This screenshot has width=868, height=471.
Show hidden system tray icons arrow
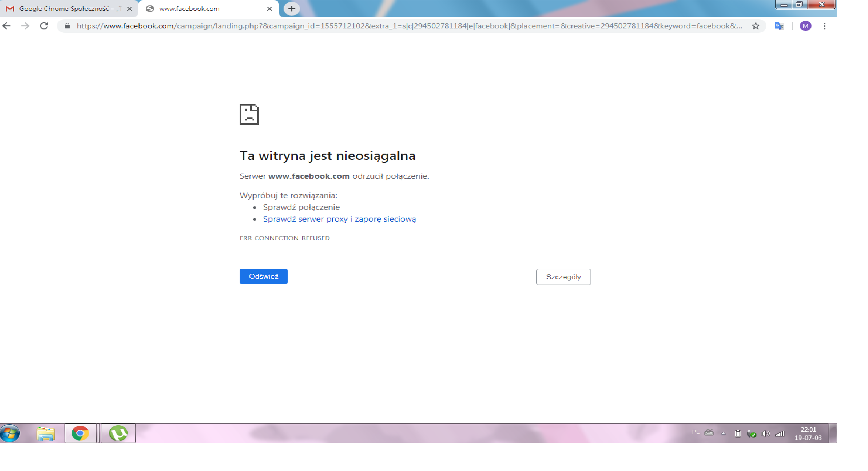click(723, 433)
